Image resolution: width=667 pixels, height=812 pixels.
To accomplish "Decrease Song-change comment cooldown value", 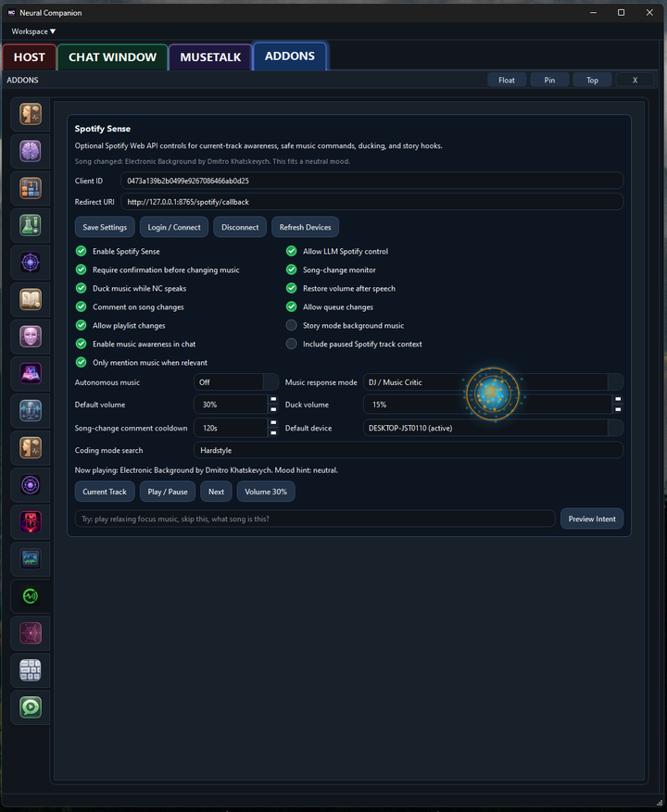I will [x=273, y=433].
